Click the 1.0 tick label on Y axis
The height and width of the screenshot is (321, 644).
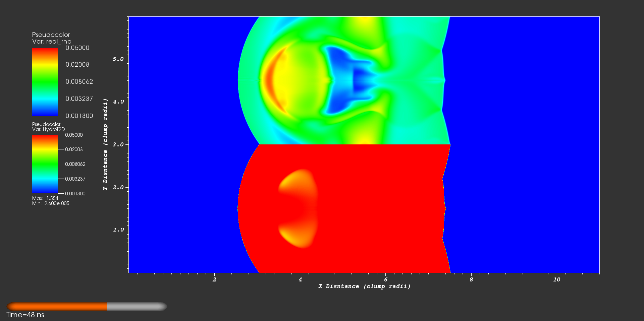click(x=118, y=230)
